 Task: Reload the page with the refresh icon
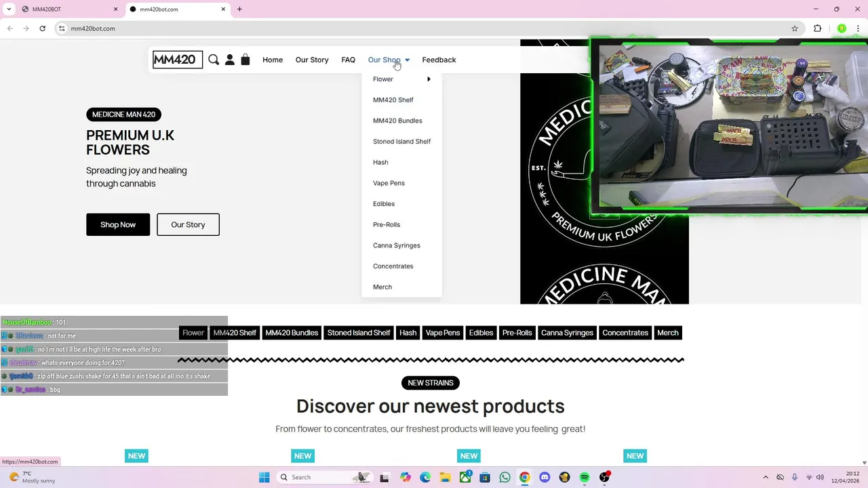(x=42, y=28)
